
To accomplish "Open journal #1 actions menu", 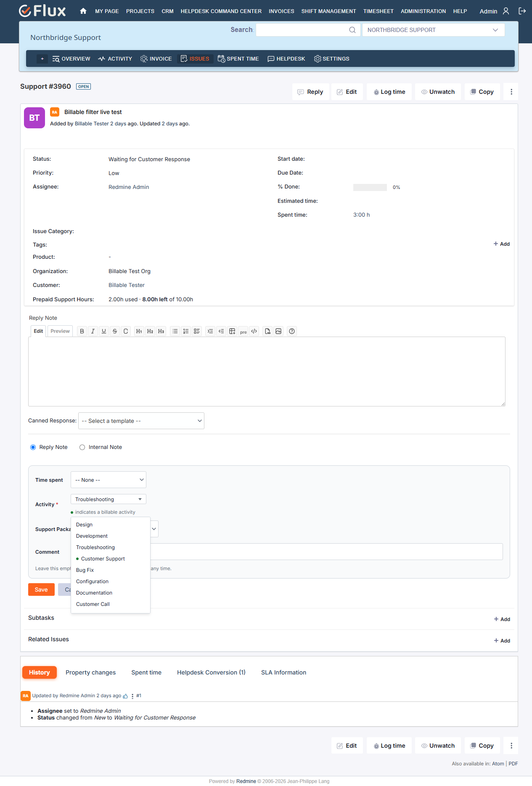I will point(132,696).
